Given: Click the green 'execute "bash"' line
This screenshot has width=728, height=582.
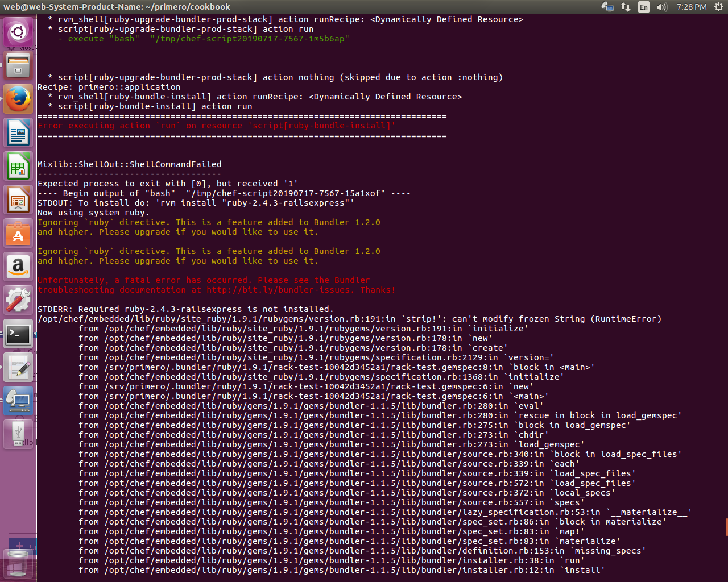Looking at the screenshot, I should coord(204,39).
